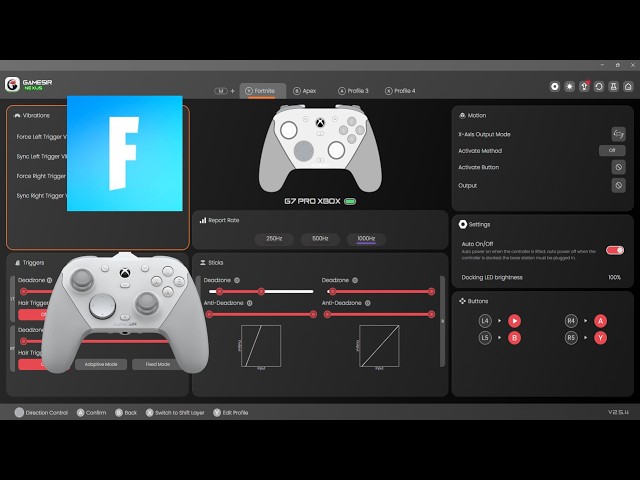Open the Activate Method Off selector

[x=612, y=151]
